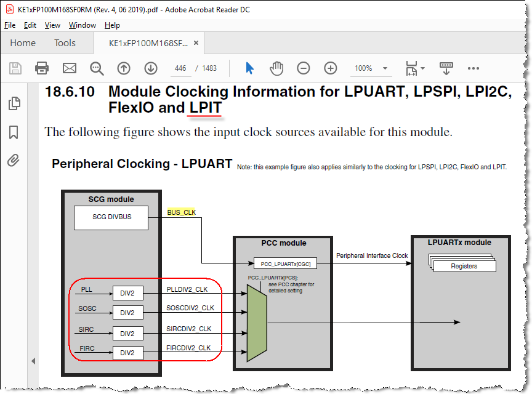This screenshot has height=394, width=532.
Task: Print the current PDF
Action: click(x=41, y=68)
